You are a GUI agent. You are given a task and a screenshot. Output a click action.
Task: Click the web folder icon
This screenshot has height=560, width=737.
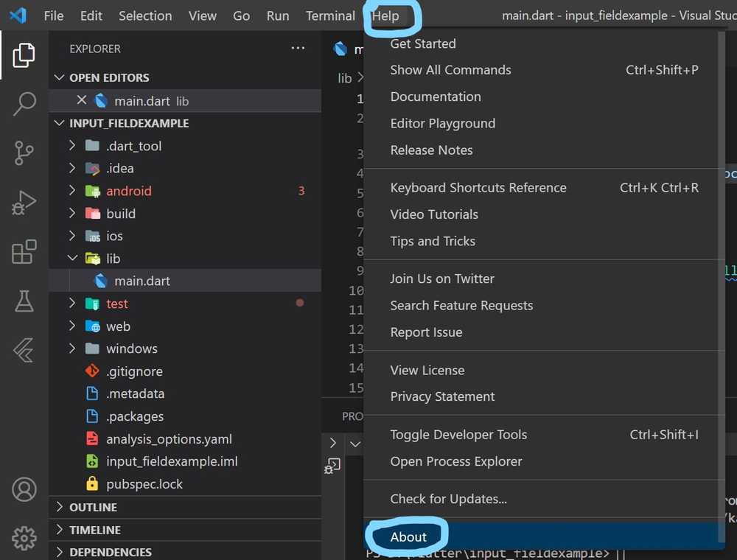pos(93,326)
